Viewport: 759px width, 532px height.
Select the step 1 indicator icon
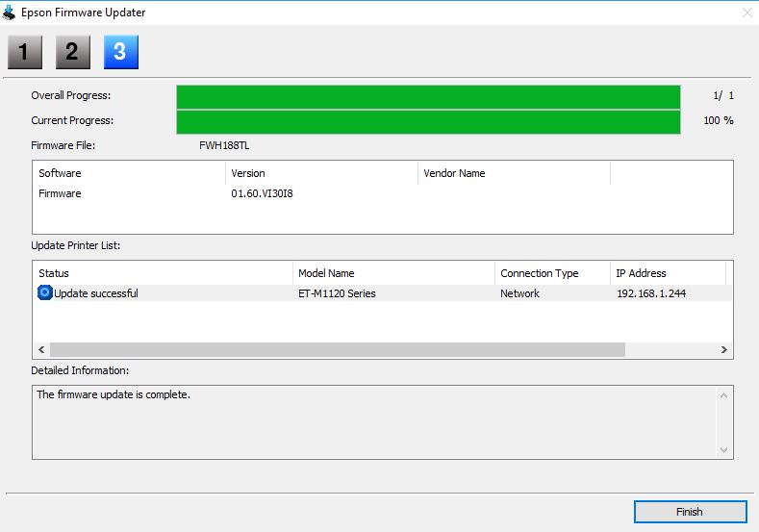click(25, 52)
